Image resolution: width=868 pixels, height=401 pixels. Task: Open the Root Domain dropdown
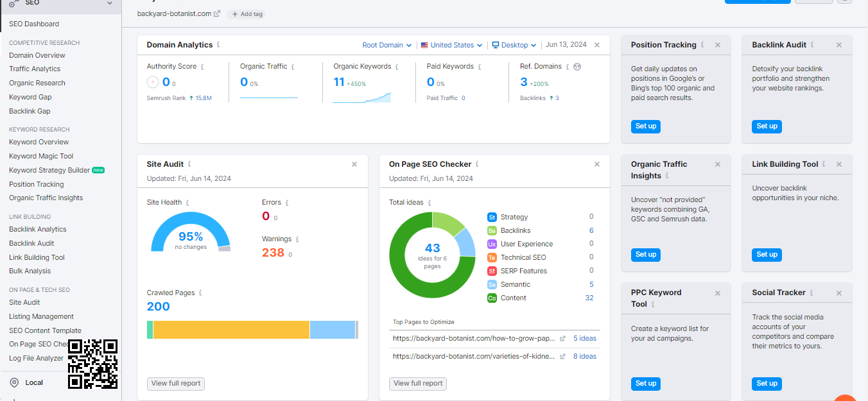(386, 45)
